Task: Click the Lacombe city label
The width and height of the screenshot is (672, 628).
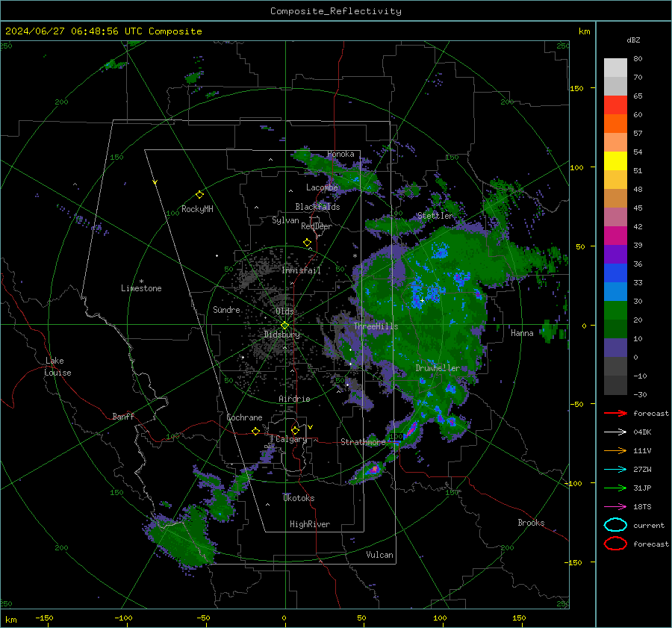Action: pos(322,187)
